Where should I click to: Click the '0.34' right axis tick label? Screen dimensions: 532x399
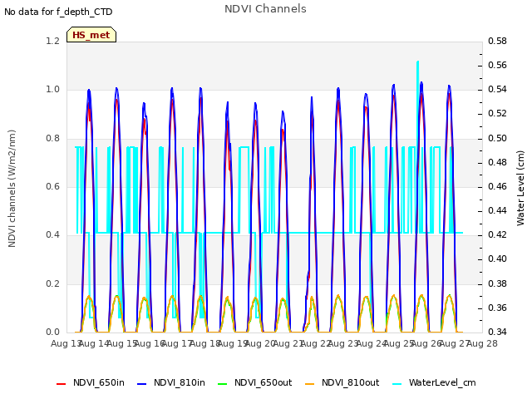pos(497,332)
